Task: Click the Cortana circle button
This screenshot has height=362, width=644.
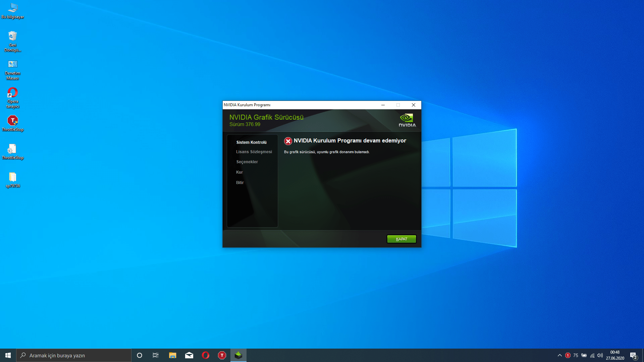Action: pos(140,355)
